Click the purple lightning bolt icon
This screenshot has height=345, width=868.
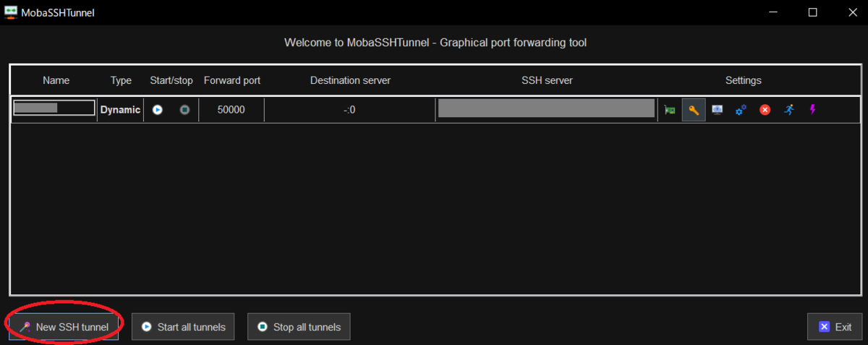tap(812, 110)
